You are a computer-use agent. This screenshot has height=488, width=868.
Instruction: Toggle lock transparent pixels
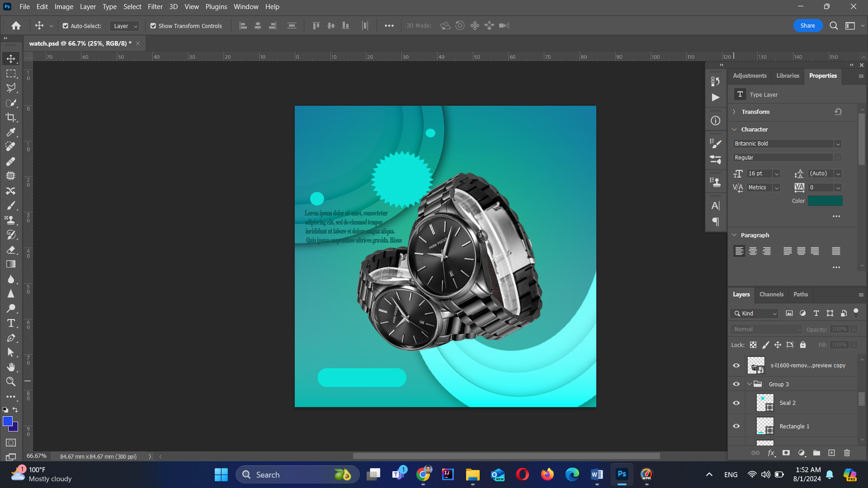(753, 345)
